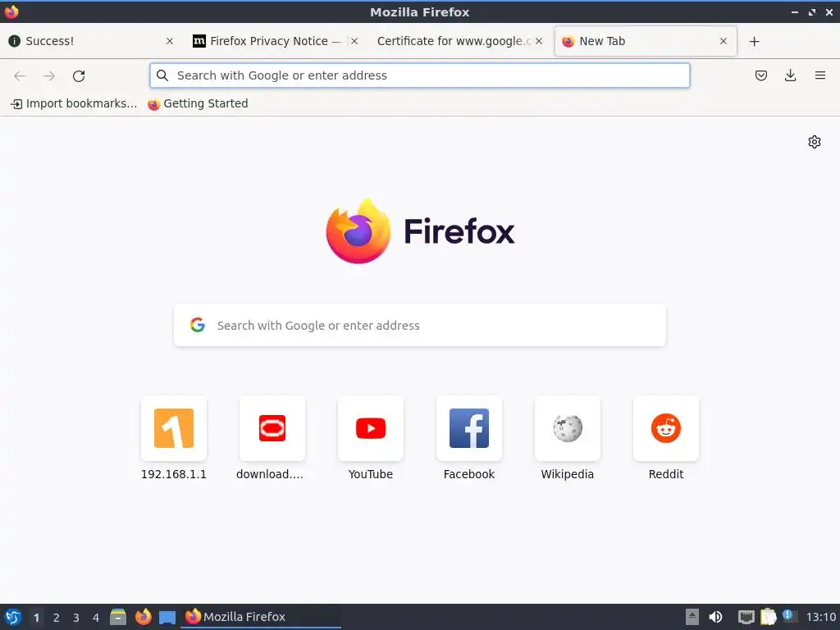Click the Google logo in page search box
840x630 pixels.
coord(198,325)
